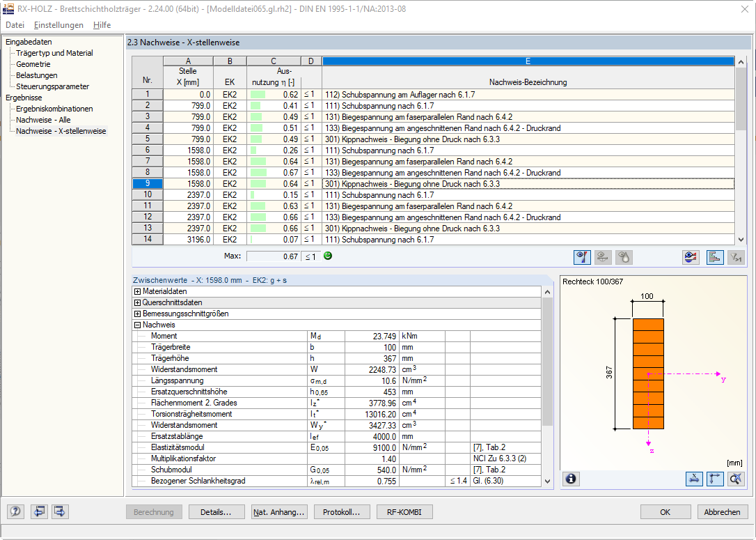
Task: Click Moment value 23.749 kNm
Action: 371,336
